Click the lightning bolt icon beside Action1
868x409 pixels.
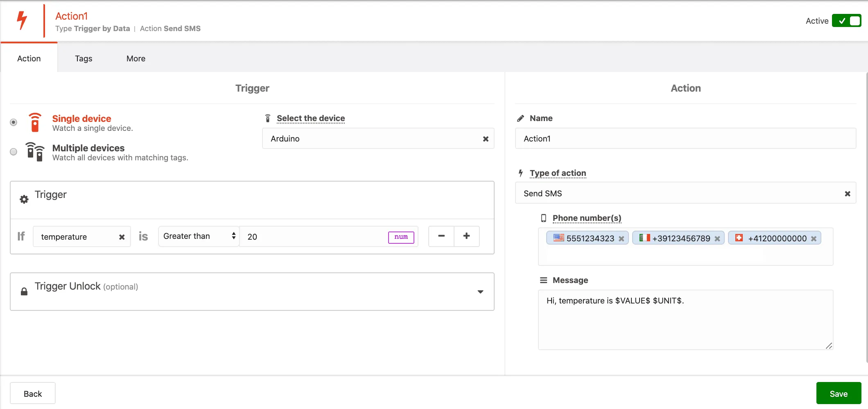[x=23, y=20]
